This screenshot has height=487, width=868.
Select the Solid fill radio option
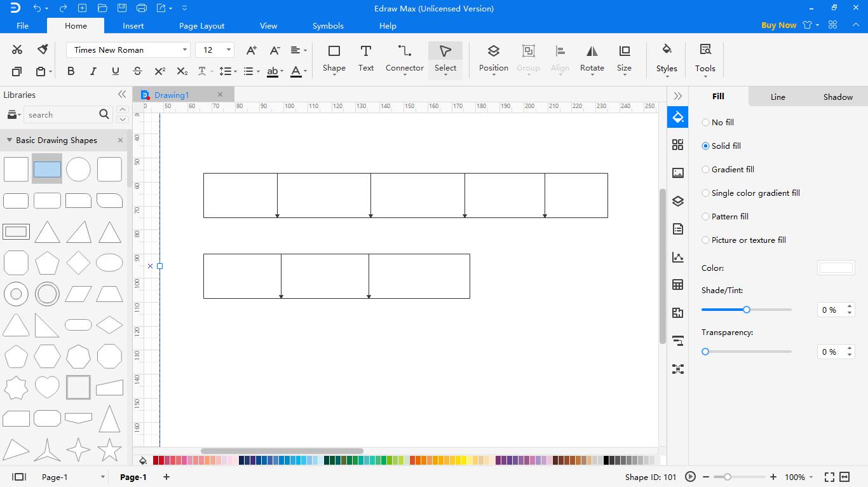tap(705, 146)
